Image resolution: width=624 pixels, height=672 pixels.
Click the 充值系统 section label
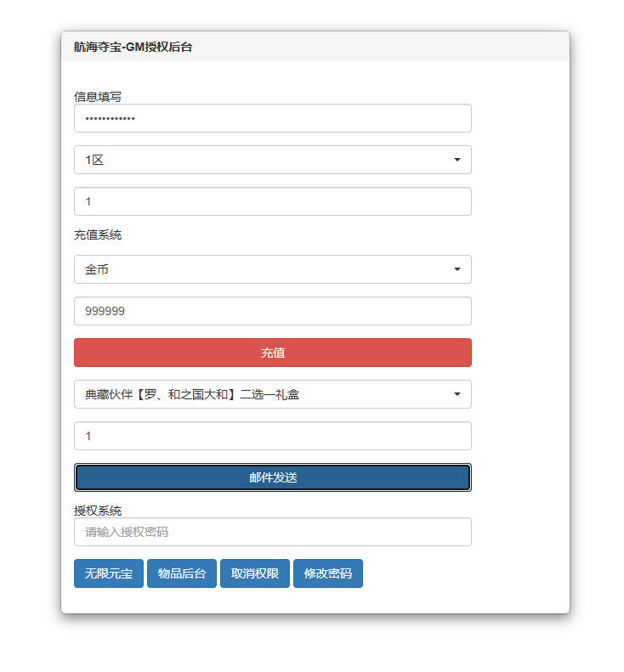coord(98,234)
